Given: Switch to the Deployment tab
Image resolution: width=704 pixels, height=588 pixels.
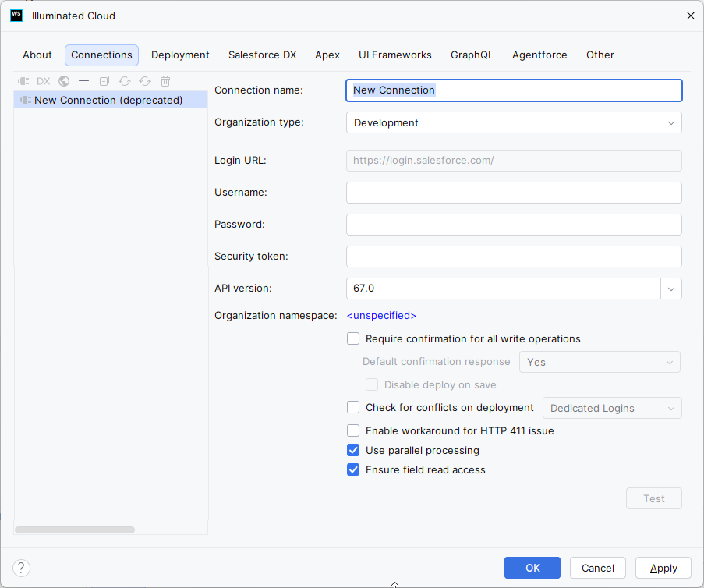Looking at the screenshot, I should click(180, 55).
